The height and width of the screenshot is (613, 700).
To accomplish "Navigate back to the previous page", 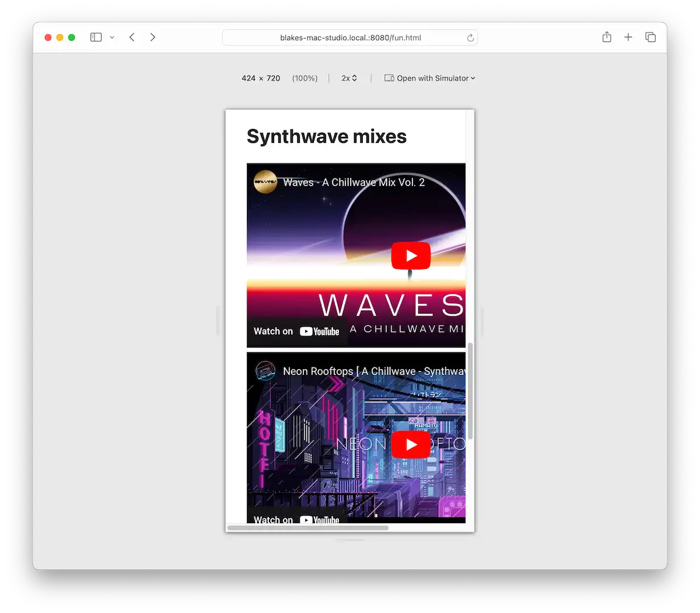I will pyautogui.click(x=132, y=37).
